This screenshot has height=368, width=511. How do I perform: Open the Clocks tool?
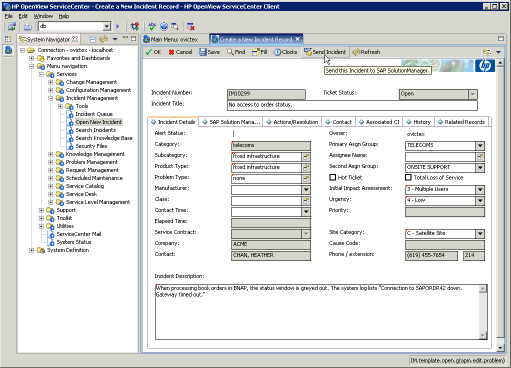(285, 52)
